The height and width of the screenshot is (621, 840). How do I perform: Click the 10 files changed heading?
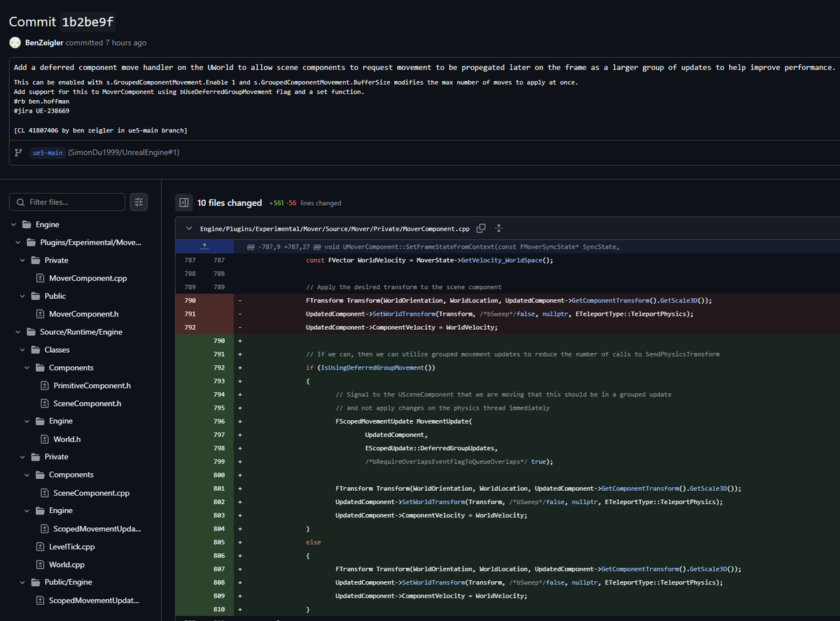(230, 203)
